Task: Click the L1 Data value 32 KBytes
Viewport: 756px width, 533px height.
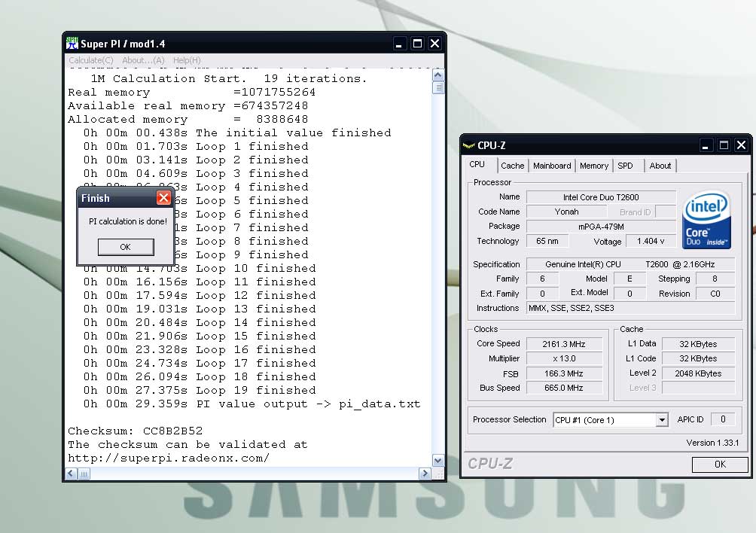Action: [x=698, y=344]
